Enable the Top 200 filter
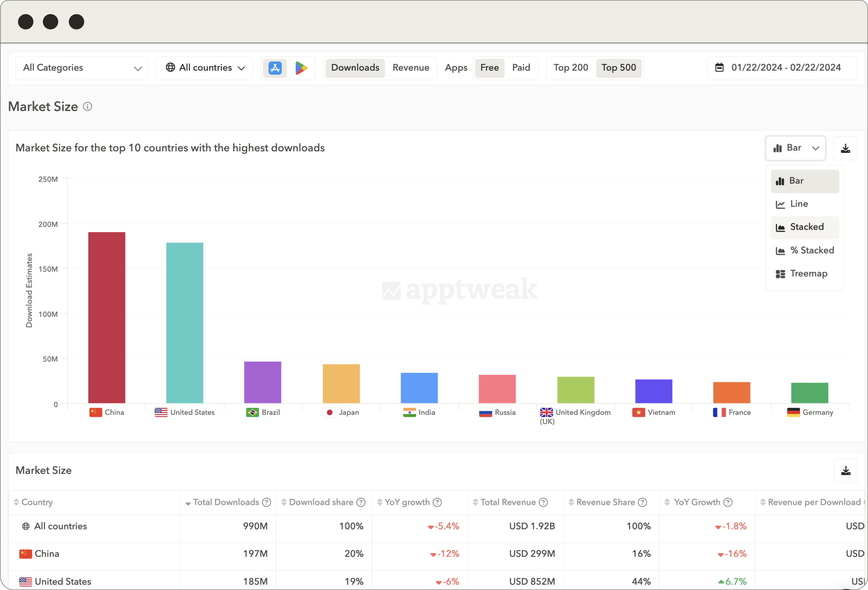Screen dimensions: 868x590 [570, 68]
